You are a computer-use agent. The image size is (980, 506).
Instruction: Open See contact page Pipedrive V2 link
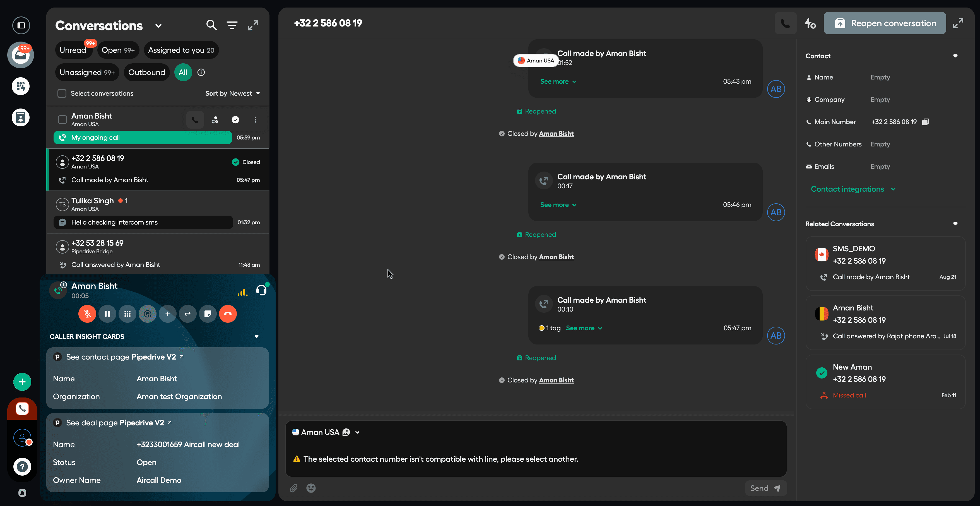point(121,357)
